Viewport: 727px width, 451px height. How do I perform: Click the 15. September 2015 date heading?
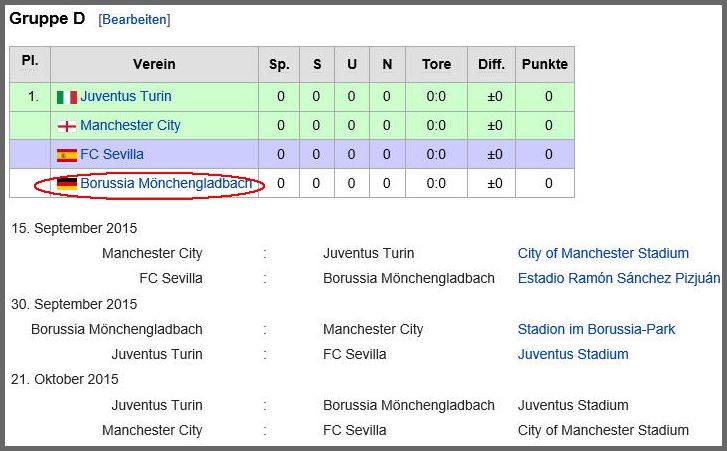pos(74,228)
